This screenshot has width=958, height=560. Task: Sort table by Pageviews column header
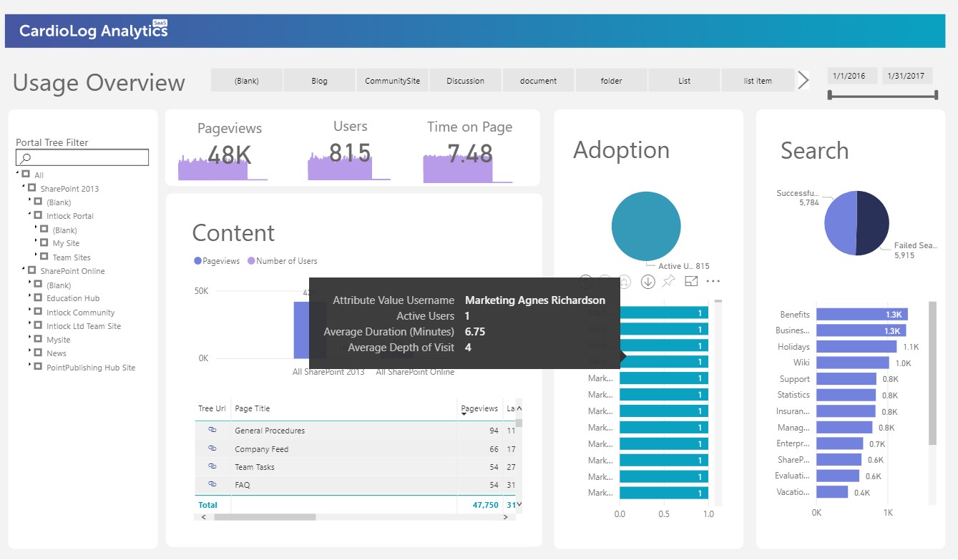(x=479, y=408)
